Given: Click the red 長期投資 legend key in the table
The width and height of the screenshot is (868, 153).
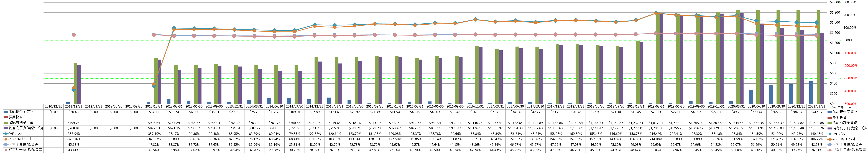Looking at the screenshot, I should click(5, 117).
